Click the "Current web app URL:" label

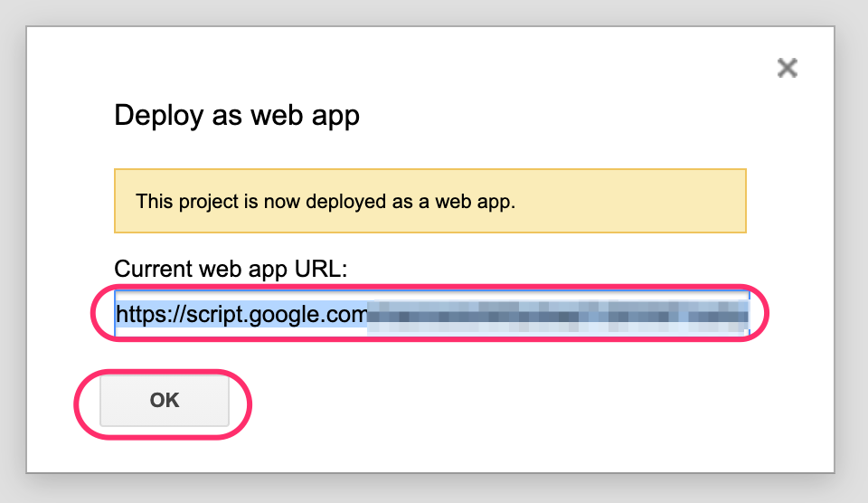click(x=231, y=268)
